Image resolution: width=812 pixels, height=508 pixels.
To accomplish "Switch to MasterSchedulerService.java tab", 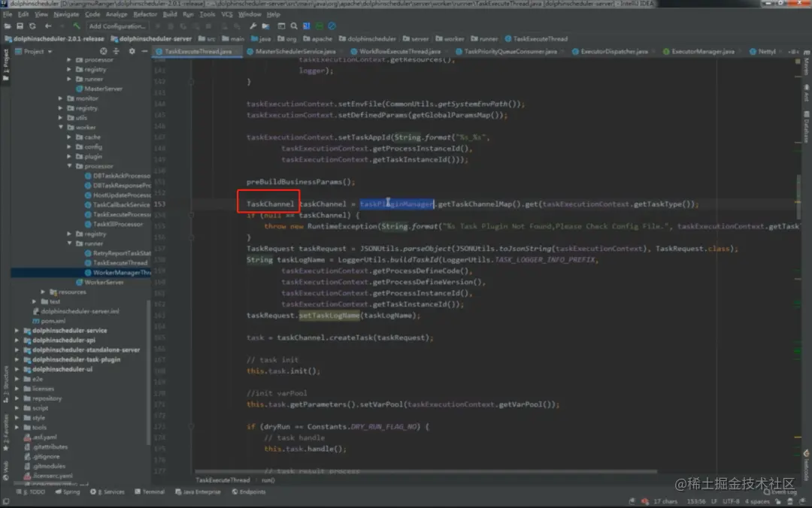I will click(x=292, y=51).
